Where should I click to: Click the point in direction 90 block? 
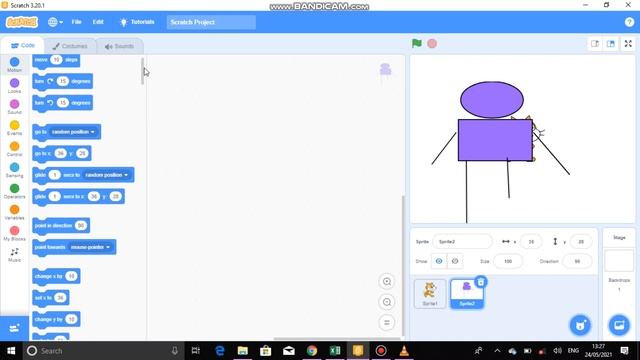point(61,225)
